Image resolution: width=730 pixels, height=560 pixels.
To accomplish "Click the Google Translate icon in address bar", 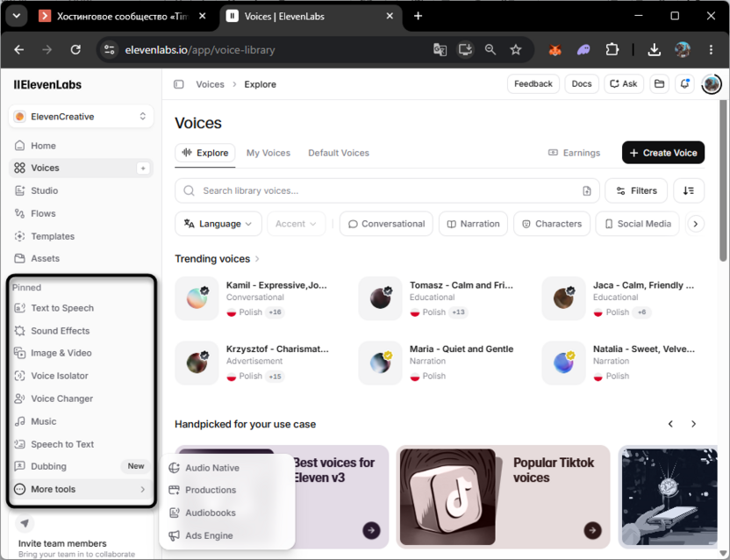I will point(440,49).
